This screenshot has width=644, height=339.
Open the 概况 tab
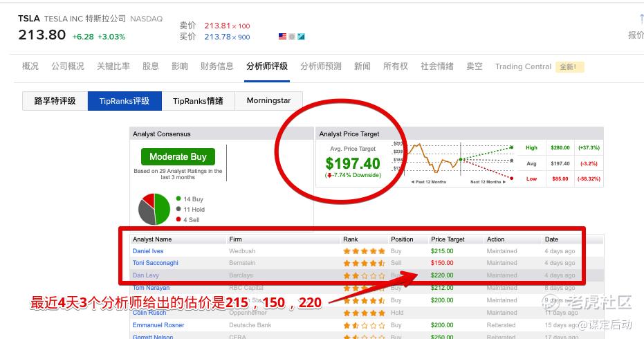point(30,66)
